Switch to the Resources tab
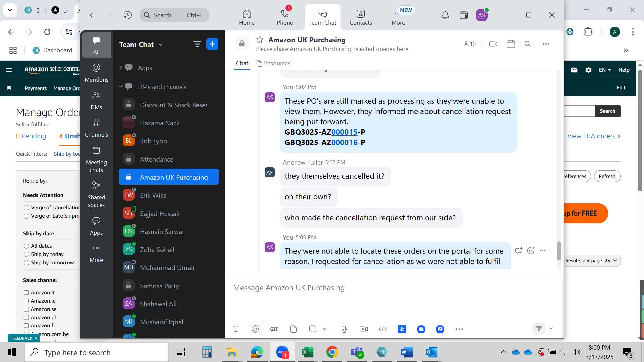 pyautogui.click(x=273, y=63)
